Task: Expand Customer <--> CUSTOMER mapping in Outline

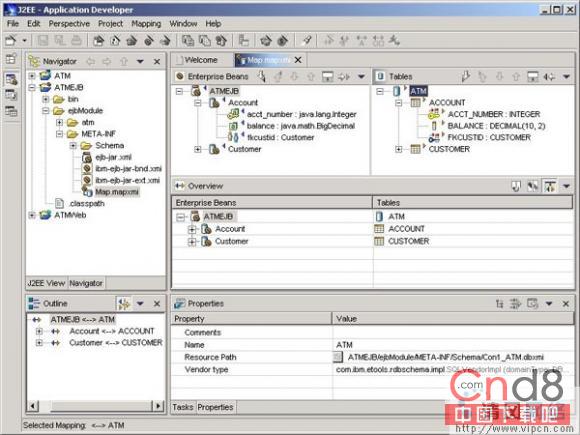Action: click(39, 343)
